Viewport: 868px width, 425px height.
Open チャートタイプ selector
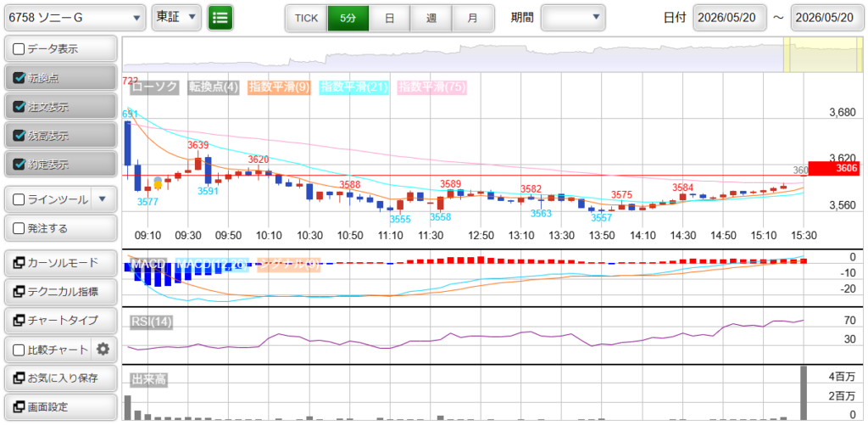[x=61, y=321]
